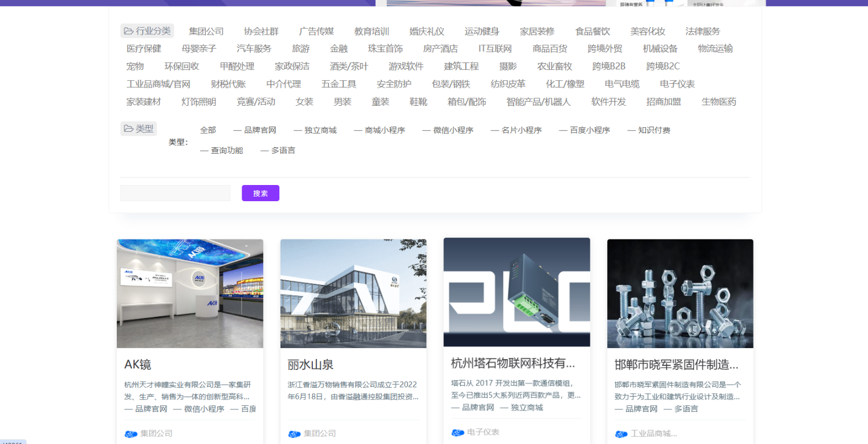868x444 pixels.
Task: Filter by 食品餐饮 industry
Action: pos(593,31)
